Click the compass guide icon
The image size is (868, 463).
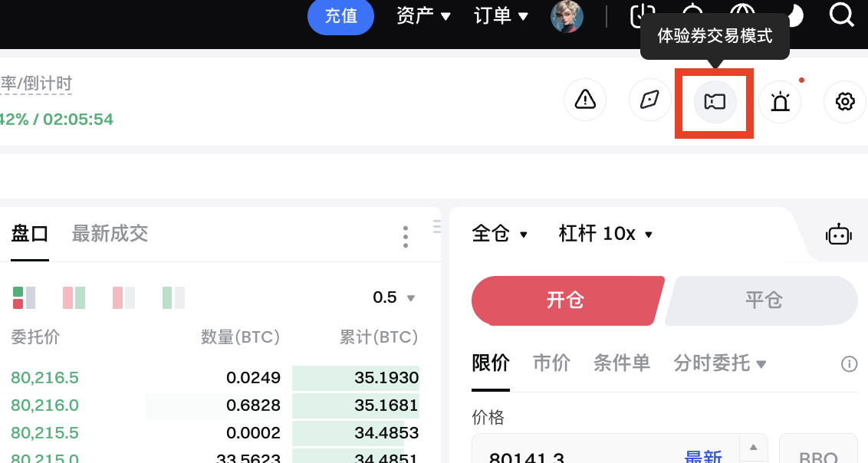(649, 100)
